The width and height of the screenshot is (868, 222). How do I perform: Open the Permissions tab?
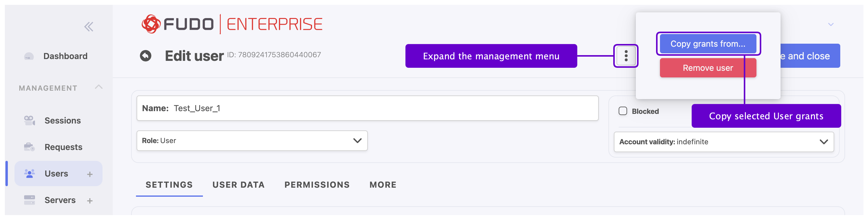(317, 185)
